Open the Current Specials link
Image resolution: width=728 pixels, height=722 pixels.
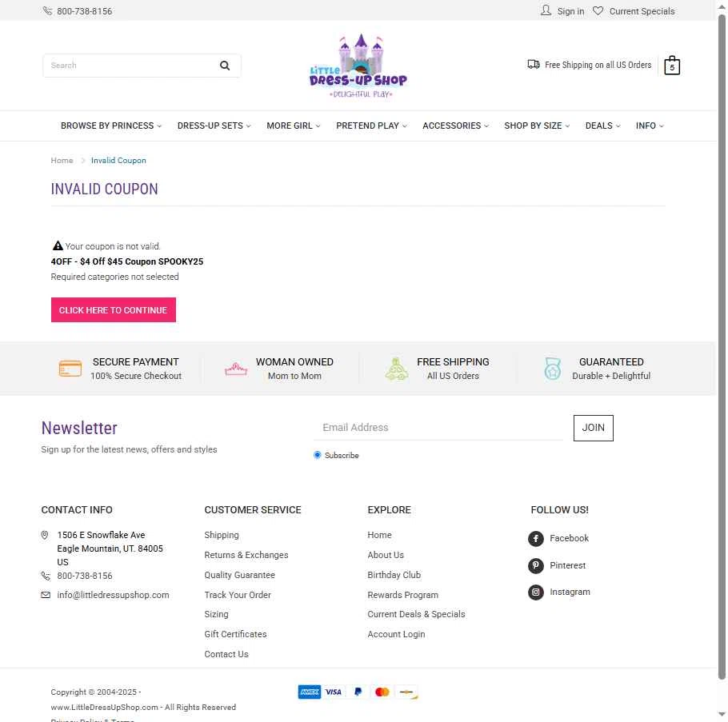click(642, 11)
